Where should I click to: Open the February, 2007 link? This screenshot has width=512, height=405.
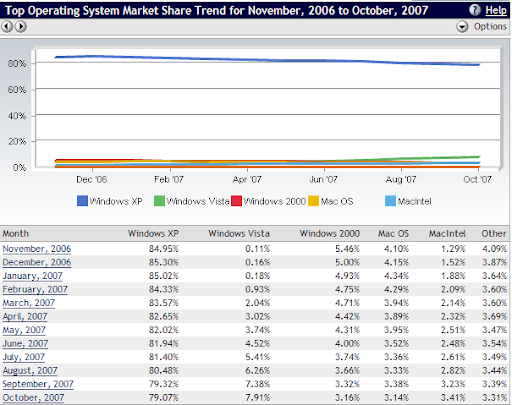point(35,290)
